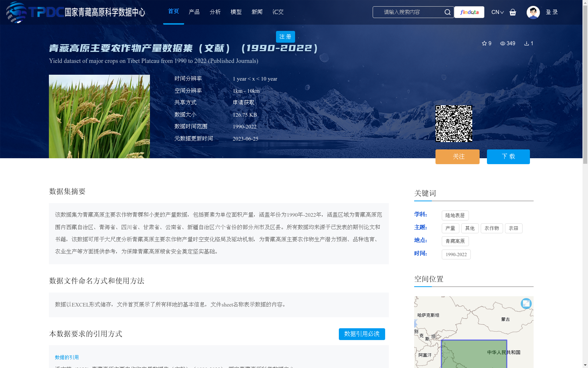Click the 关键词 section heading

coord(425,193)
